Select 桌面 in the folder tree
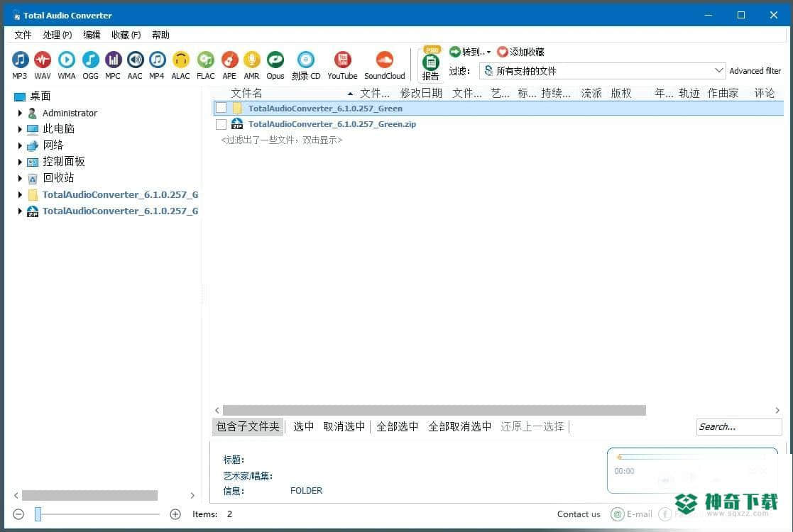The width and height of the screenshot is (793, 532). click(x=40, y=96)
